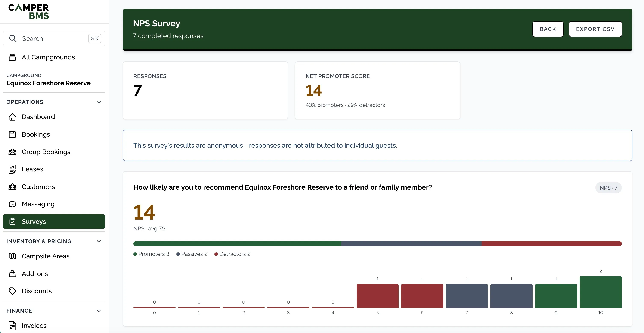Click the green promoters bar segment
This screenshot has width=644, height=333.
pos(237,243)
